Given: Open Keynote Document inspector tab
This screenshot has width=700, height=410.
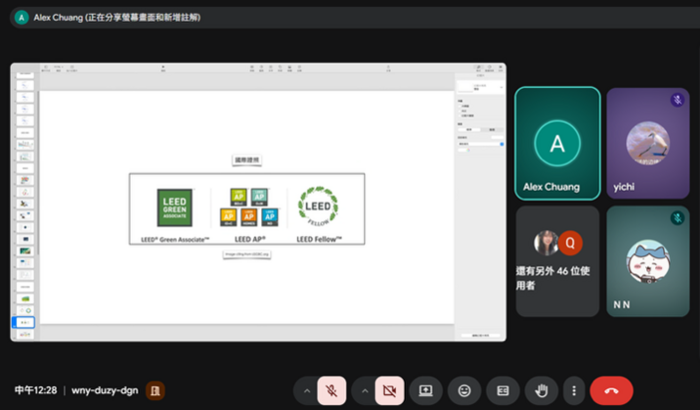Looking at the screenshot, I should click(x=500, y=68).
